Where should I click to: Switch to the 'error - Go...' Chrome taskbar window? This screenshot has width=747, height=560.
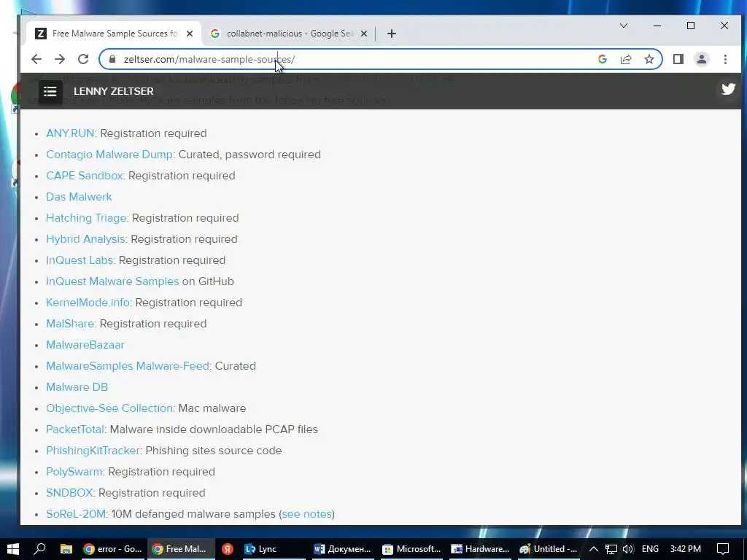[112, 549]
